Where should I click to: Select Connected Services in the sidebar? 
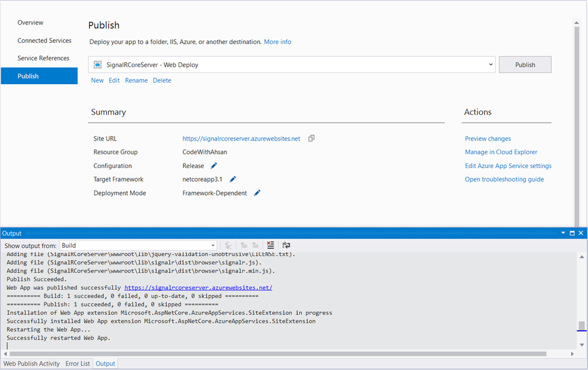44,41
